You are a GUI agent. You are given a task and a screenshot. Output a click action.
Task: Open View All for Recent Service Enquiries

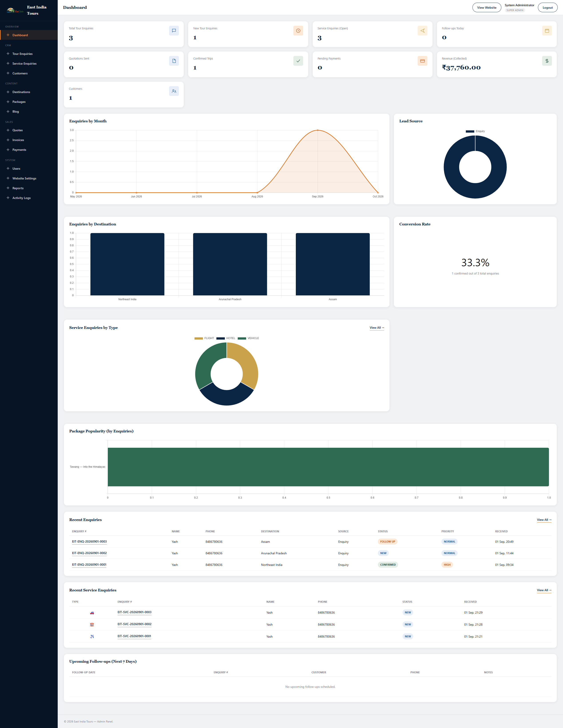(x=544, y=590)
